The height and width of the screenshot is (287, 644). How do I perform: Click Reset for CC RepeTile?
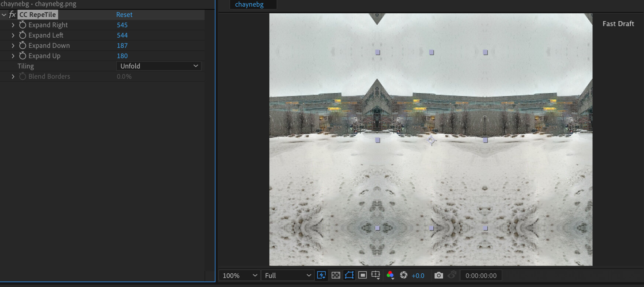(124, 14)
